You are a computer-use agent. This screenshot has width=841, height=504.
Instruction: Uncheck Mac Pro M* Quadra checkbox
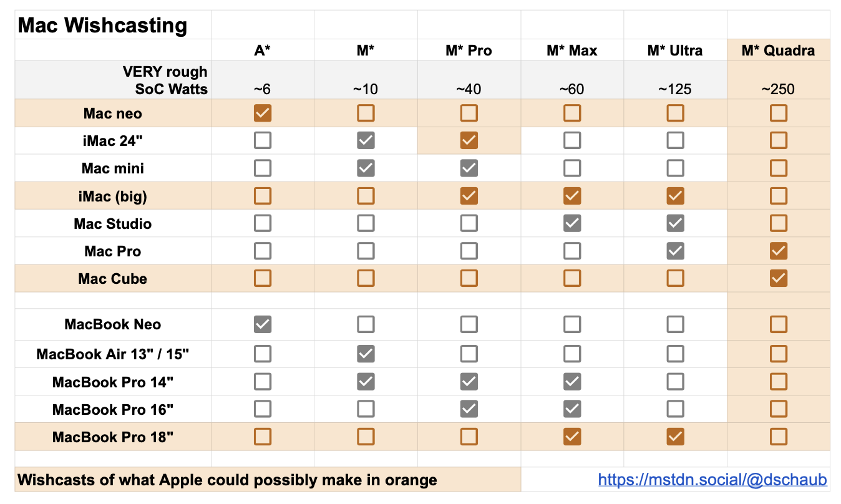[778, 251]
